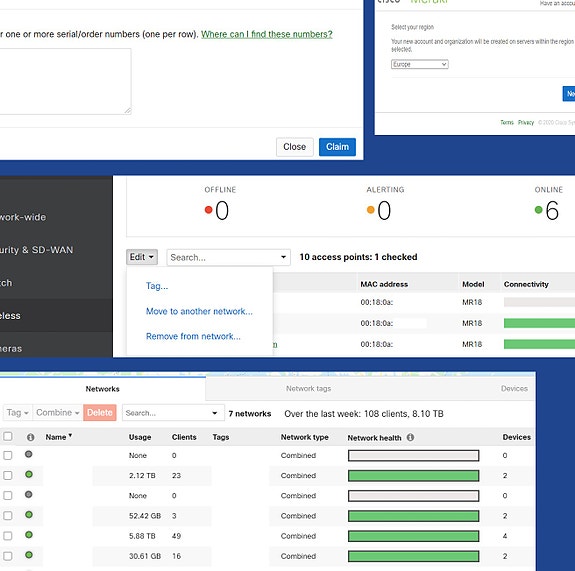This screenshot has width=575, height=571.
Task: Click the red OFFLINE status dot
Action: coord(208,210)
